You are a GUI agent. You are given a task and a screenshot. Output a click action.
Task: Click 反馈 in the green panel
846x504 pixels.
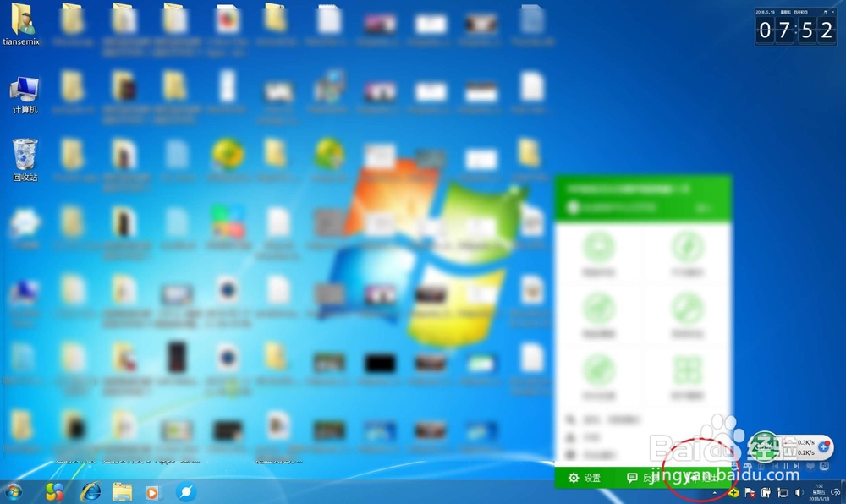coord(643,478)
